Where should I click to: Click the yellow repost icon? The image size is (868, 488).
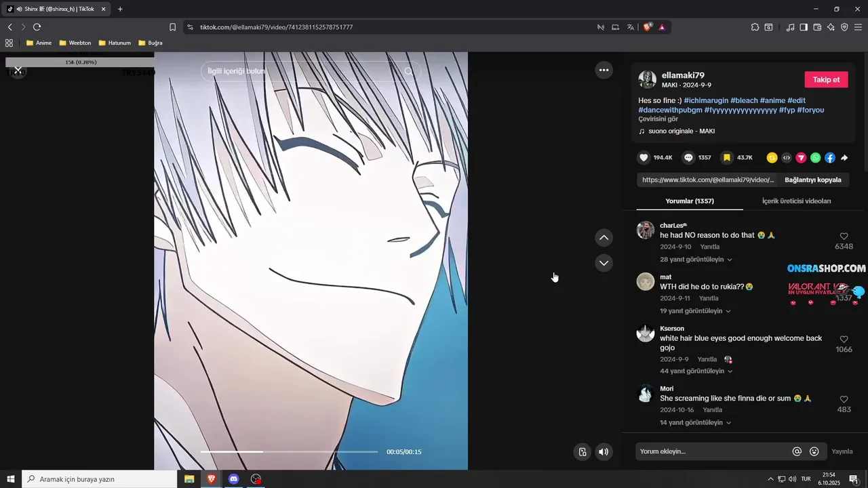point(772,158)
